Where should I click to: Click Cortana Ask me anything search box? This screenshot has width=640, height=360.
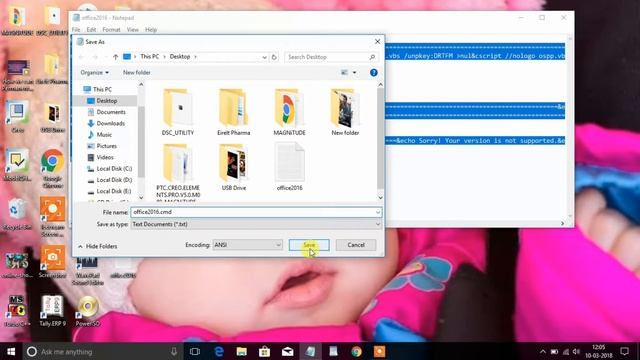pos(104,351)
